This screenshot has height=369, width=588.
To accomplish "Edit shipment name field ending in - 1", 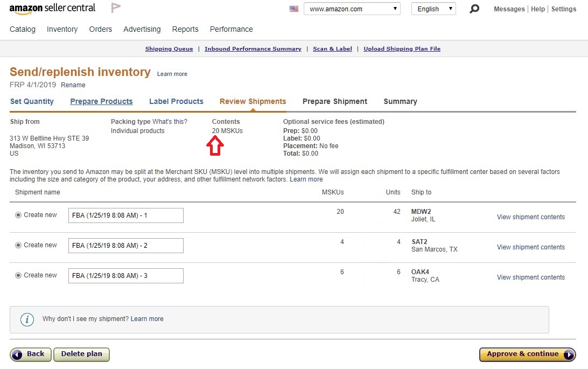I will coord(125,215).
